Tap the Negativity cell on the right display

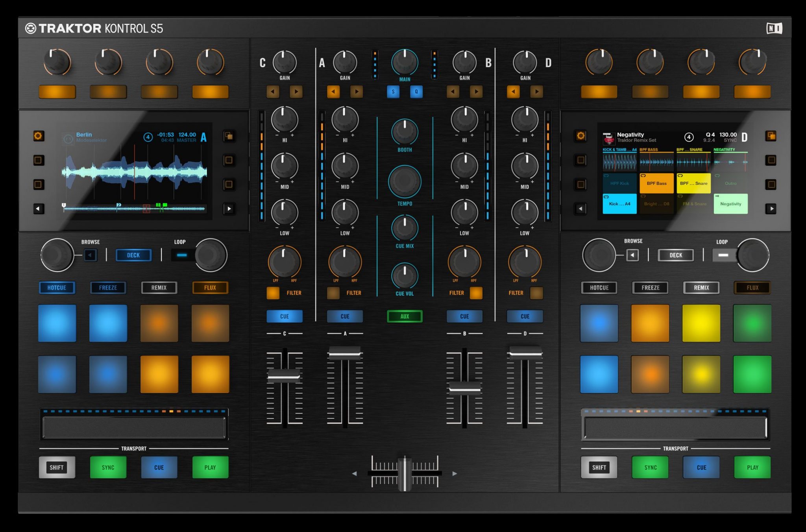731,203
